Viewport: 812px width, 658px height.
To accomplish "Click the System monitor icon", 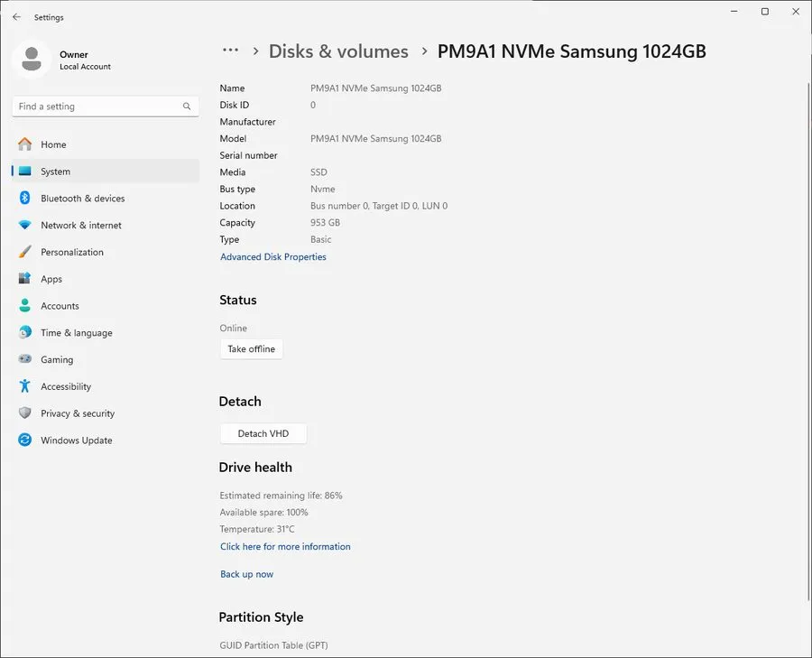I will (25, 171).
